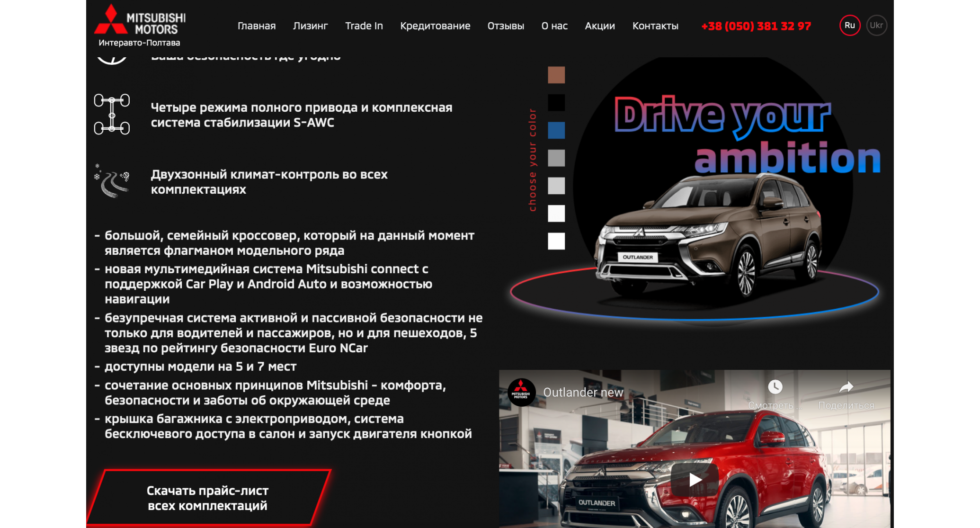Select the light silver color swatch

tap(556, 186)
